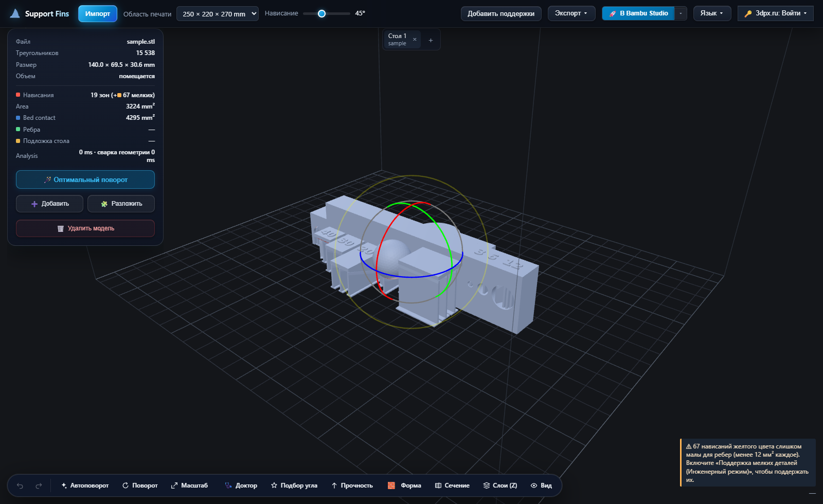Send the model to Bambu Studio
Viewport: 823px width, 504px height.
(x=638, y=13)
